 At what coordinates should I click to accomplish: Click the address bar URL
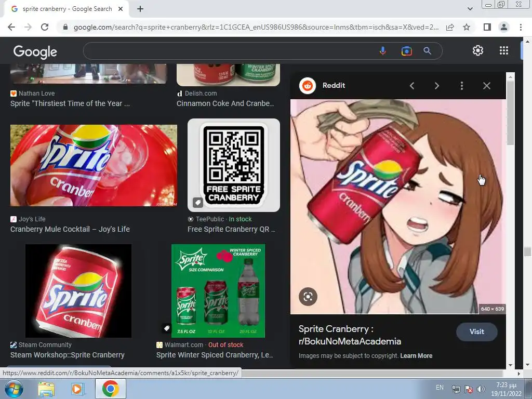tap(256, 27)
